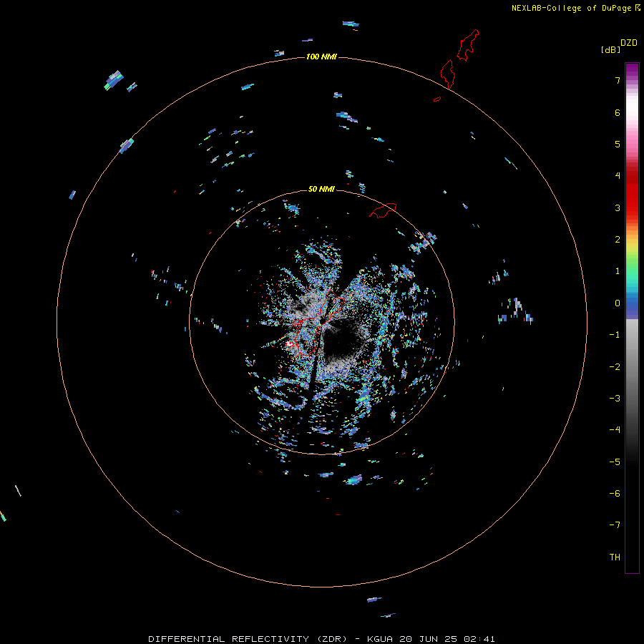Click the red island outline at radar center

click(318, 323)
